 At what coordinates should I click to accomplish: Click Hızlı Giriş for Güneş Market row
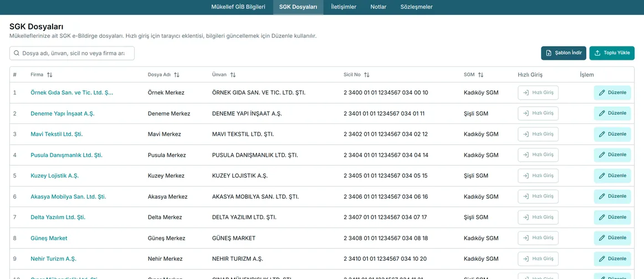click(x=538, y=238)
